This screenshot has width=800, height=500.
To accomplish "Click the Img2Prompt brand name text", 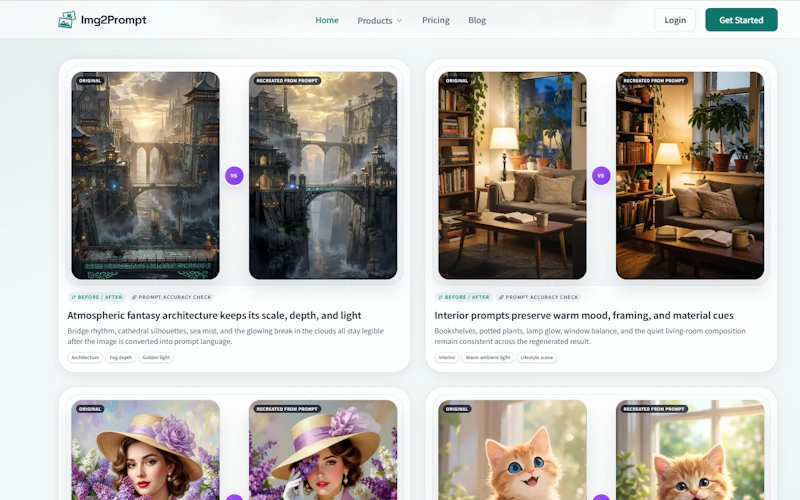I will pos(114,20).
